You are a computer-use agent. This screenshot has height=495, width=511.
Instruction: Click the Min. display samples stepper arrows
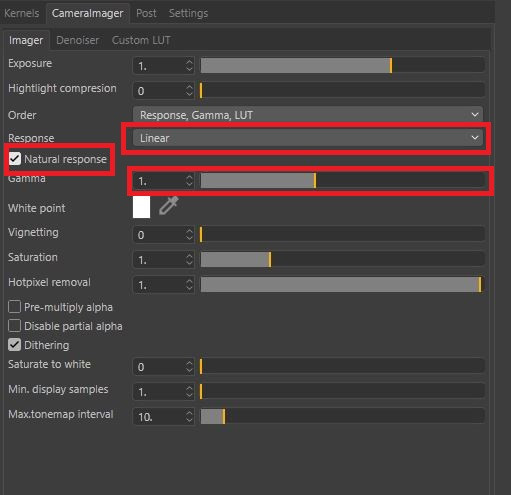(x=189, y=391)
